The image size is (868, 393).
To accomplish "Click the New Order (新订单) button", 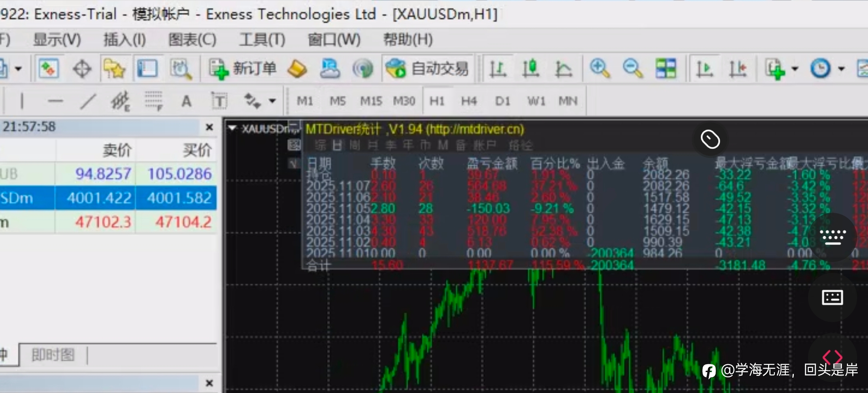I will [x=243, y=69].
